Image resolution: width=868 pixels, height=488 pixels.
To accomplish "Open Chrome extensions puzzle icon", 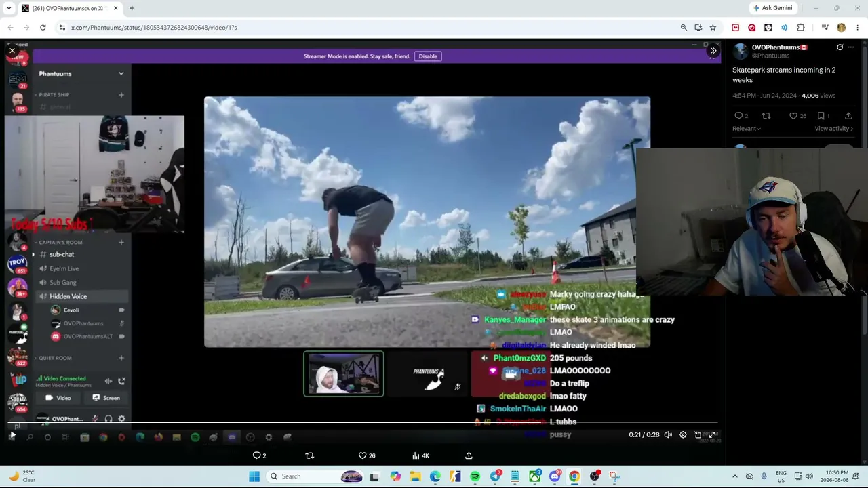I will (x=801, y=28).
